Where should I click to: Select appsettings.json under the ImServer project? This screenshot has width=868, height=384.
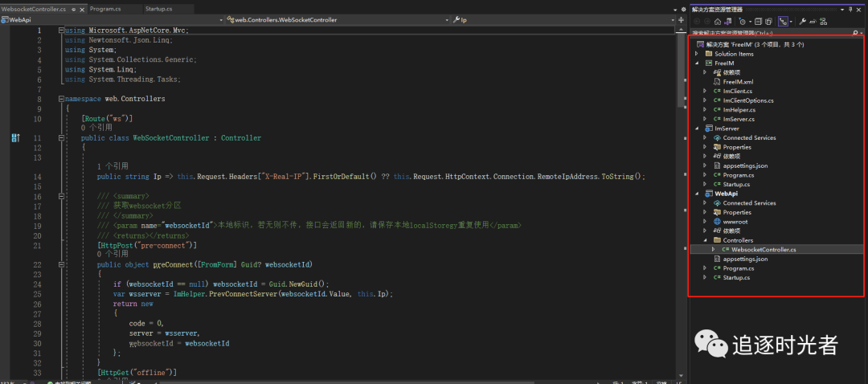coord(745,165)
